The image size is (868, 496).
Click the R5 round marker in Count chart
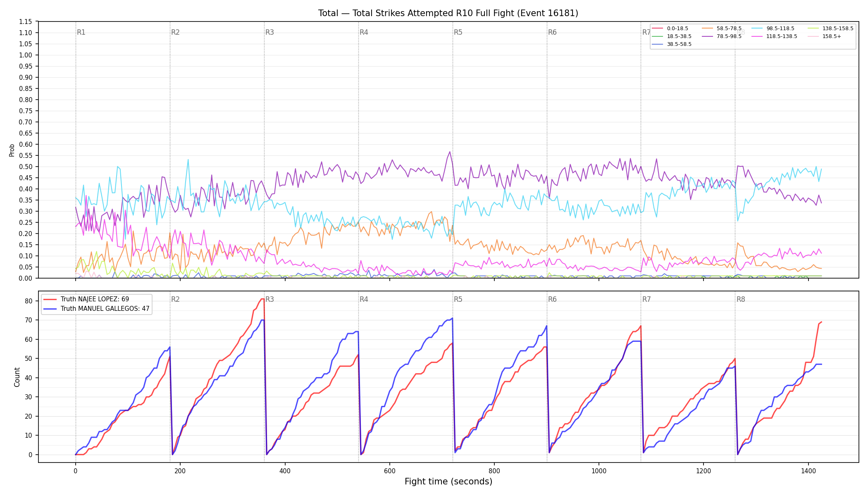[x=458, y=299]
